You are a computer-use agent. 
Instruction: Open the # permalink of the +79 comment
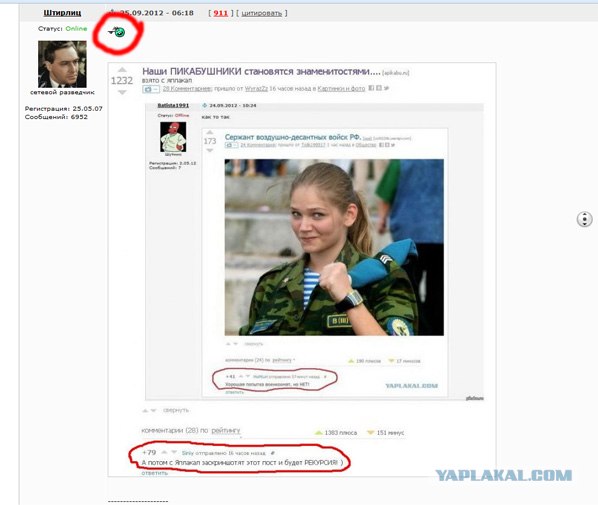click(x=272, y=453)
